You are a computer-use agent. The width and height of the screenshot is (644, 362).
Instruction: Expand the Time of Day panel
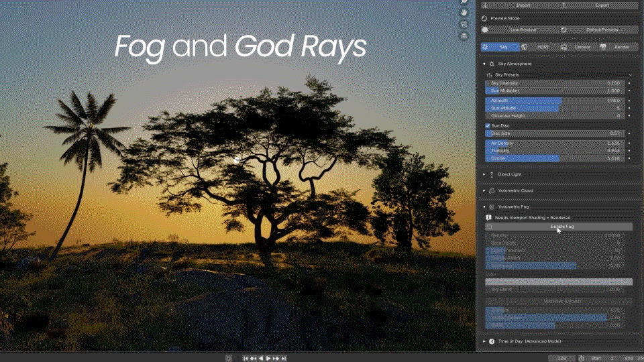tap(484, 341)
